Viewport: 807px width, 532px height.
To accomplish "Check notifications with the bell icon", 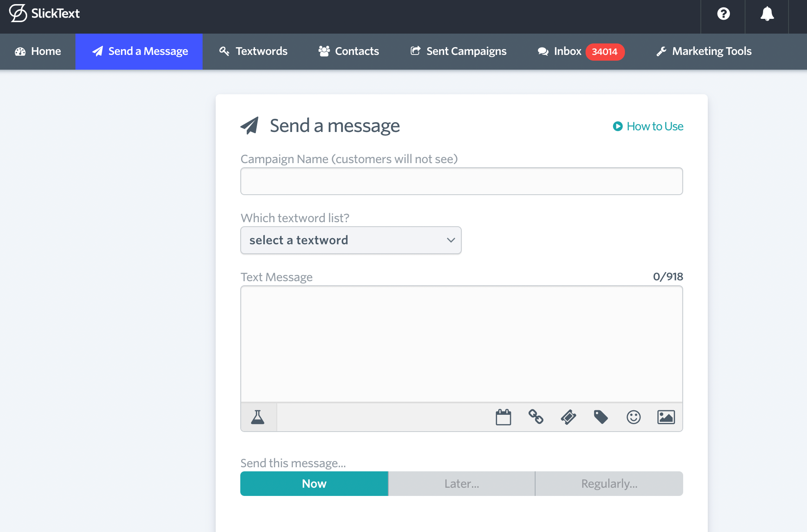I will pos(767,14).
